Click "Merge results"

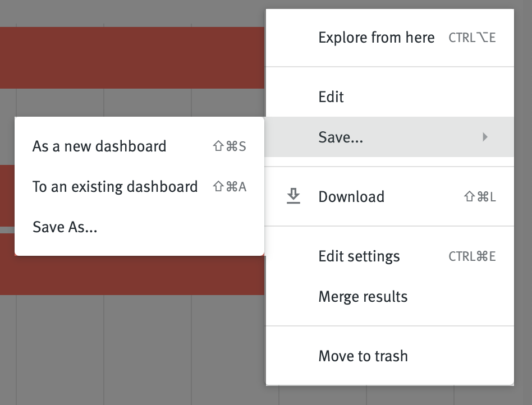tap(363, 297)
